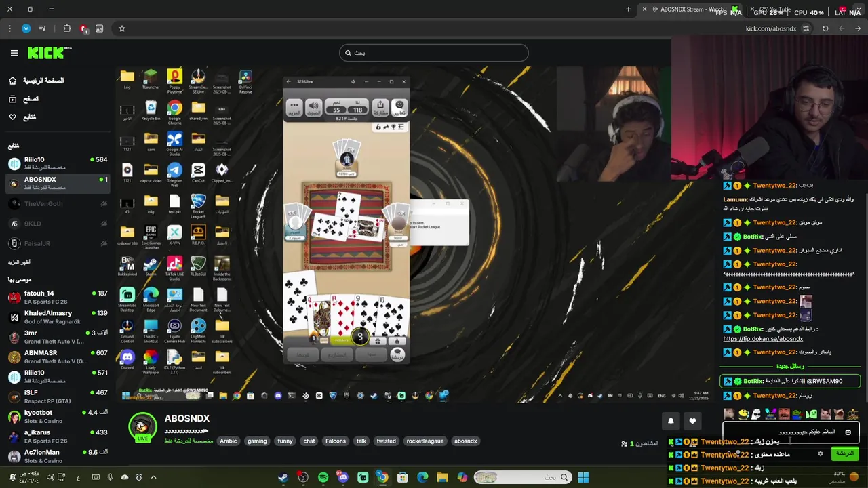Image resolution: width=868 pixels, height=488 pixels.
Task: Open Discord from the Windows taskbar
Action: (342, 477)
